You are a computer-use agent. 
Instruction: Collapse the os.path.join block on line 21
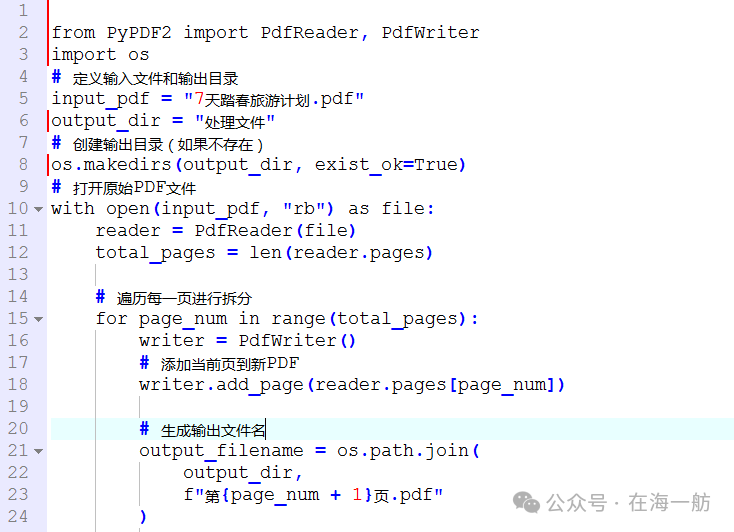point(38,451)
